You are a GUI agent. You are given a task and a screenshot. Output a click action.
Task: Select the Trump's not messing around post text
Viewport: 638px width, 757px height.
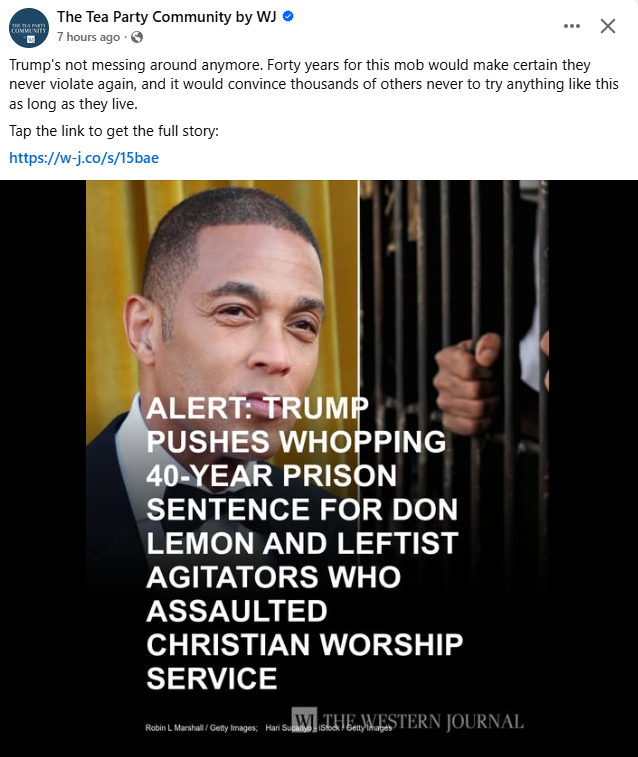point(314,84)
